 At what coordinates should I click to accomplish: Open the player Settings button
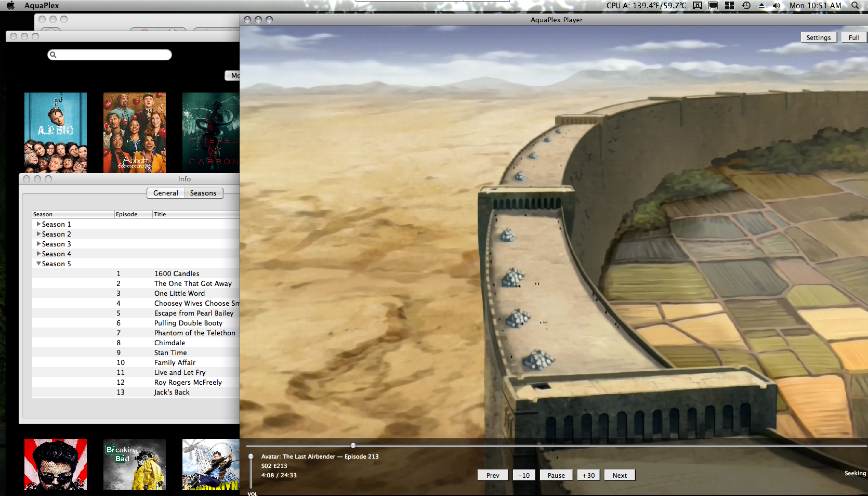[x=819, y=37]
